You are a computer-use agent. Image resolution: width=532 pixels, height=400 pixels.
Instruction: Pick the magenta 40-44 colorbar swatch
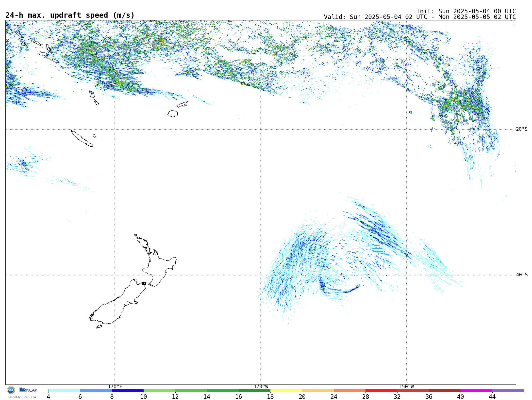click(477, 391)
